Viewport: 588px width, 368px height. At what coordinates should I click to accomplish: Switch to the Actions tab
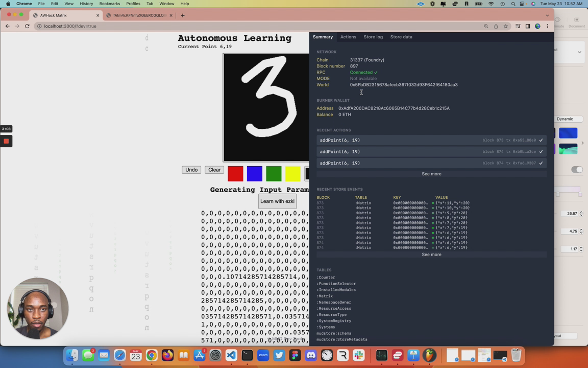pyautogui.click(x=348, y=37)
